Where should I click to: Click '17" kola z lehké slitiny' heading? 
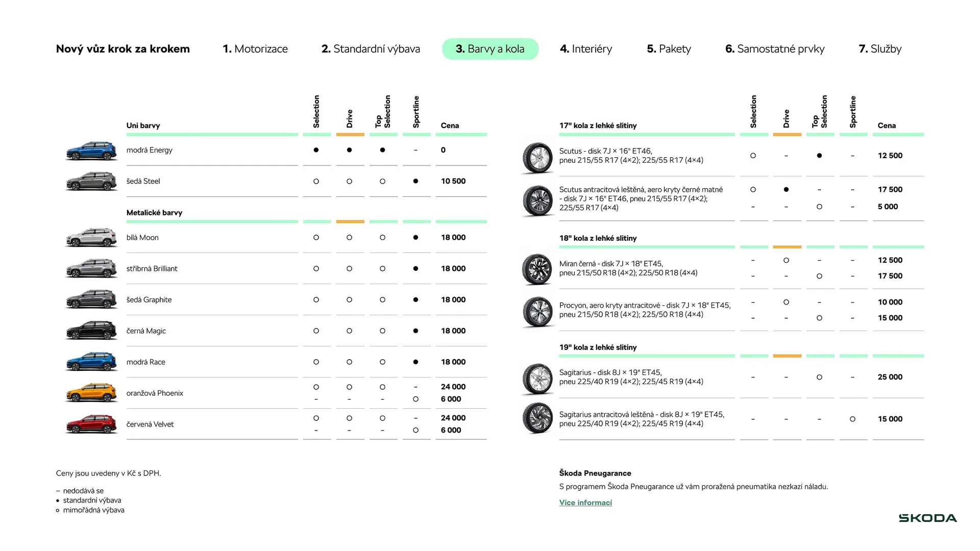coord(598,126)
